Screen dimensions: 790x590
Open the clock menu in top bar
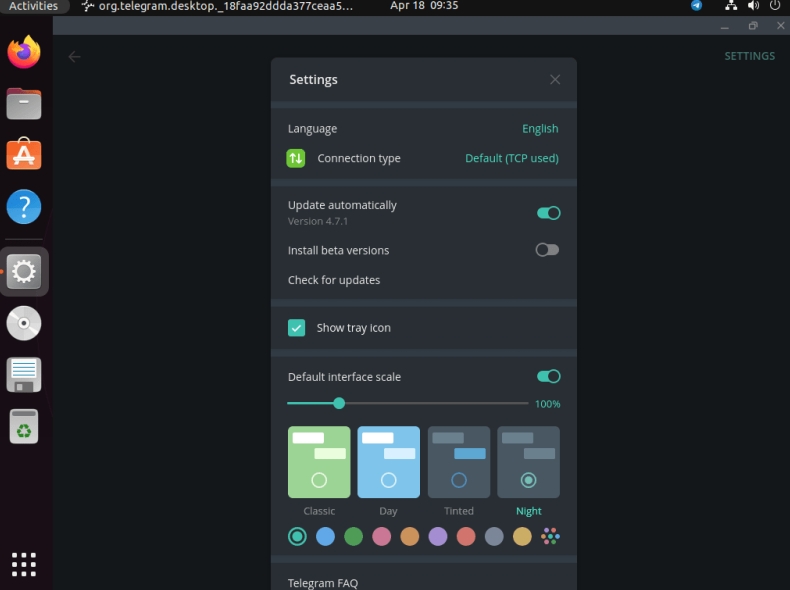click(424, 6)
